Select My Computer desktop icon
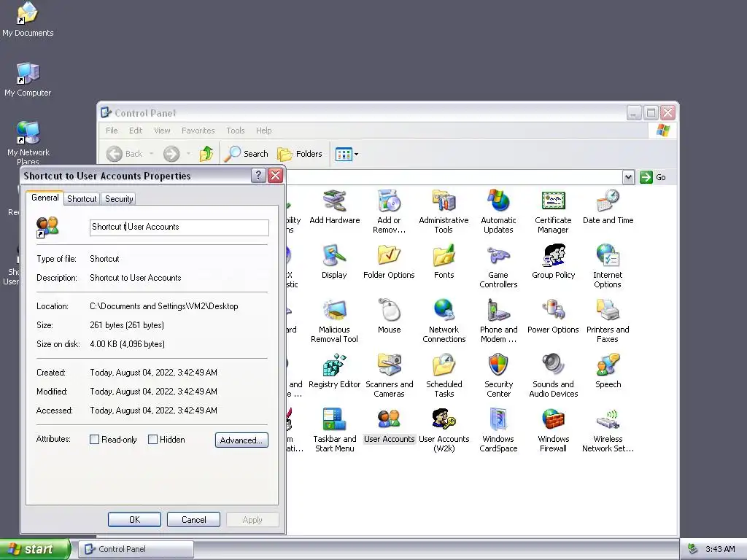 click(x=28, y=79)
